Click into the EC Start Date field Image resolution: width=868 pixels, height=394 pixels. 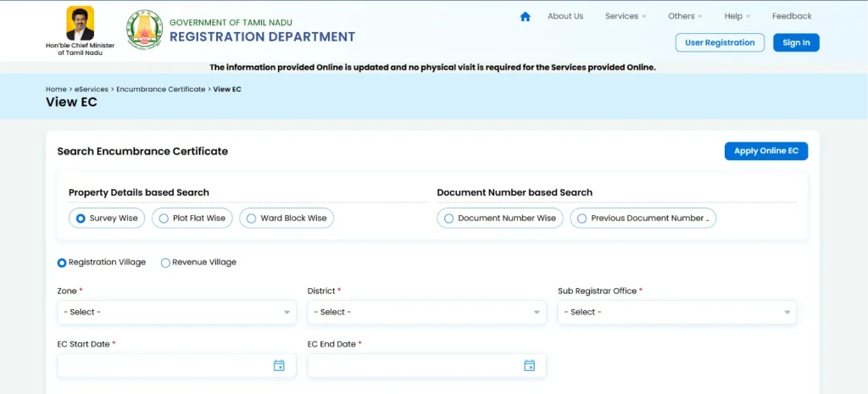(176, 365)
